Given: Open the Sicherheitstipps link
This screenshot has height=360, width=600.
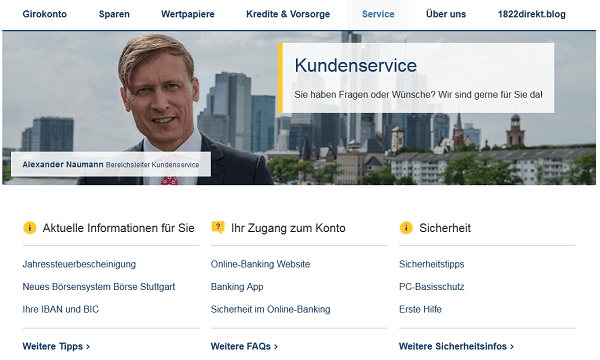Looking at the screenshot, I should [x=431, y=264].
